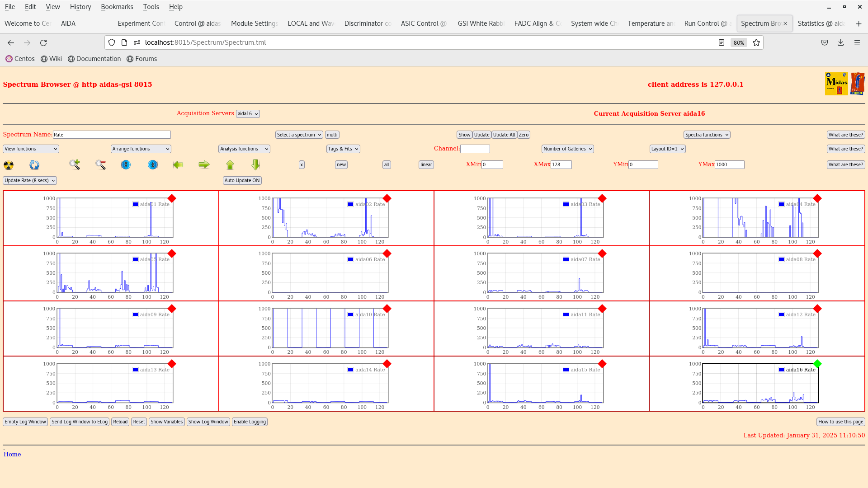Click the green up arrow icon
This screenshot has height=488, width=868.
(230, 165)
